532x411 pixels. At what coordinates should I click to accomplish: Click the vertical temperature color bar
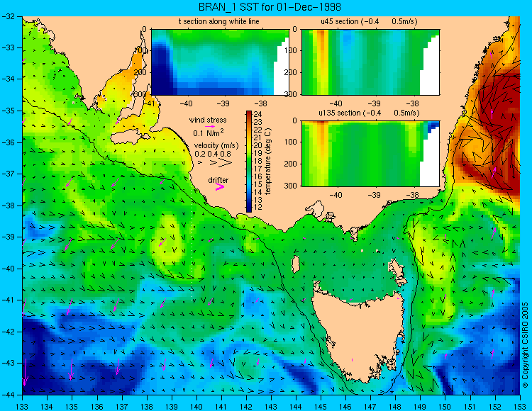pyautogui.click(x=249, y=162)
